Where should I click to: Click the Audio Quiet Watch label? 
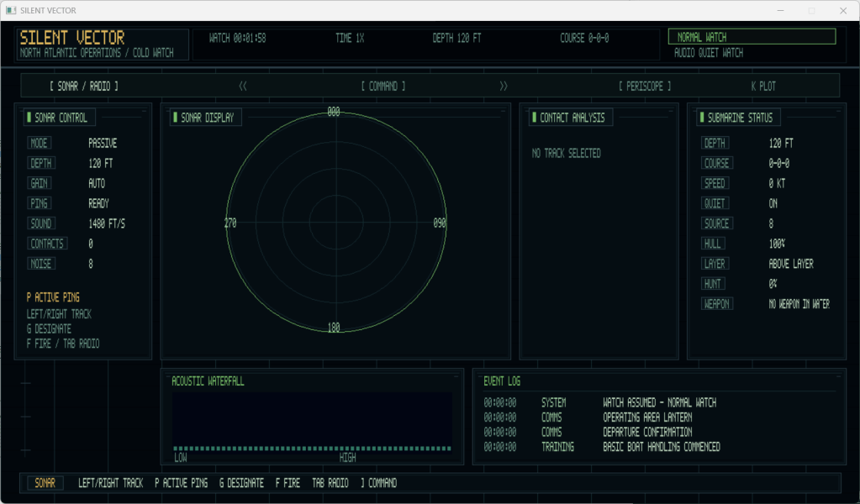708,53
